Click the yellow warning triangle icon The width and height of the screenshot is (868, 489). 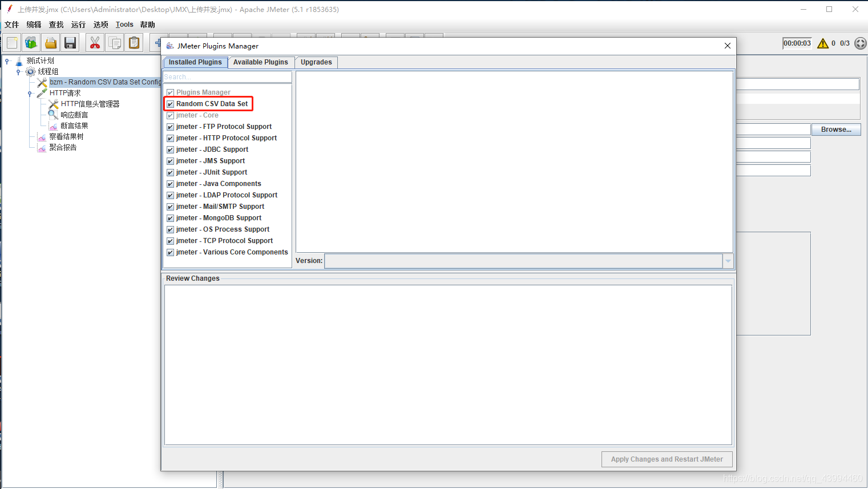(823, 43)
